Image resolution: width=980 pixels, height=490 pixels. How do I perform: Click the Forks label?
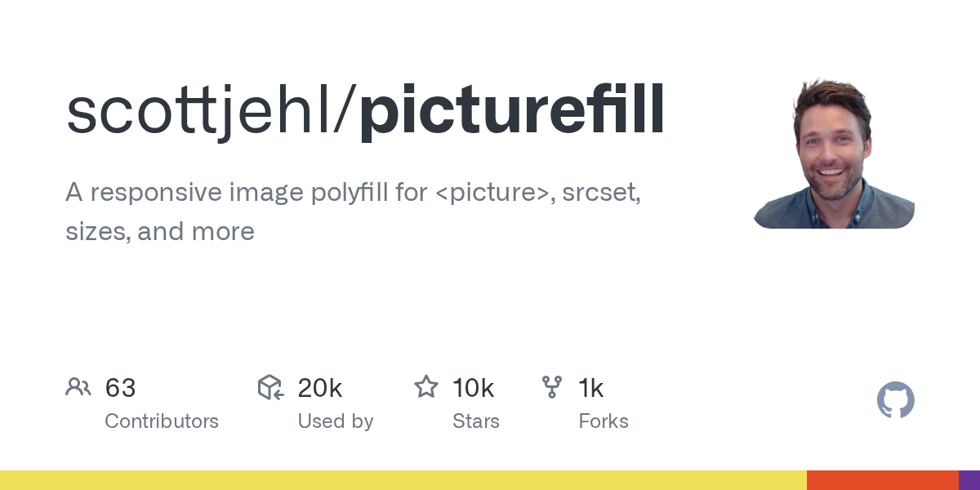(x=604, y=421)
